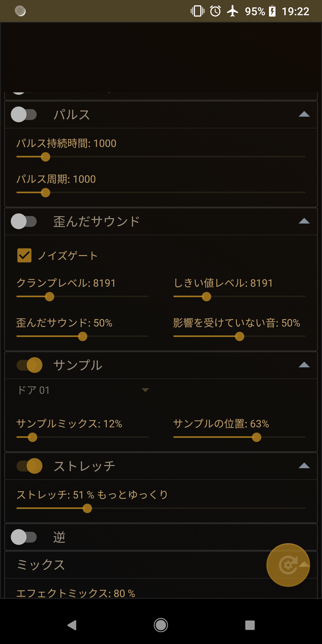322x644 pixels.
Task: Tap the battery charging status icon
Action: click(272, 11)
